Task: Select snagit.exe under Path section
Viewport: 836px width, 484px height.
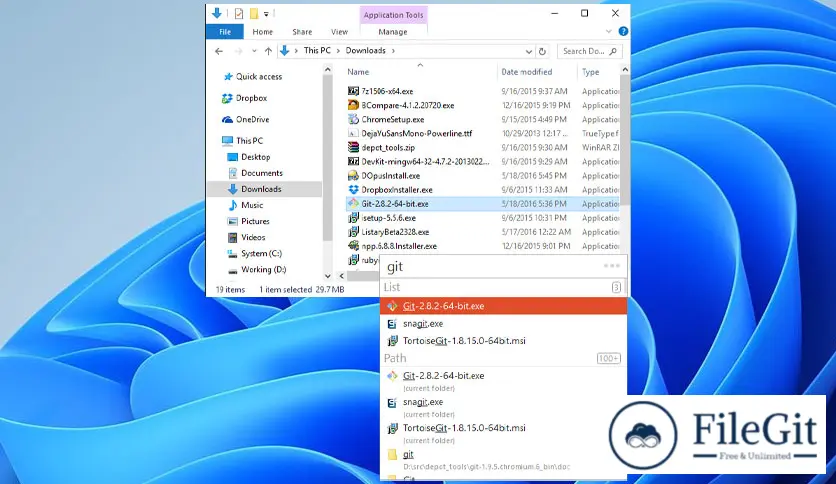Action: [x=504, y=407]
